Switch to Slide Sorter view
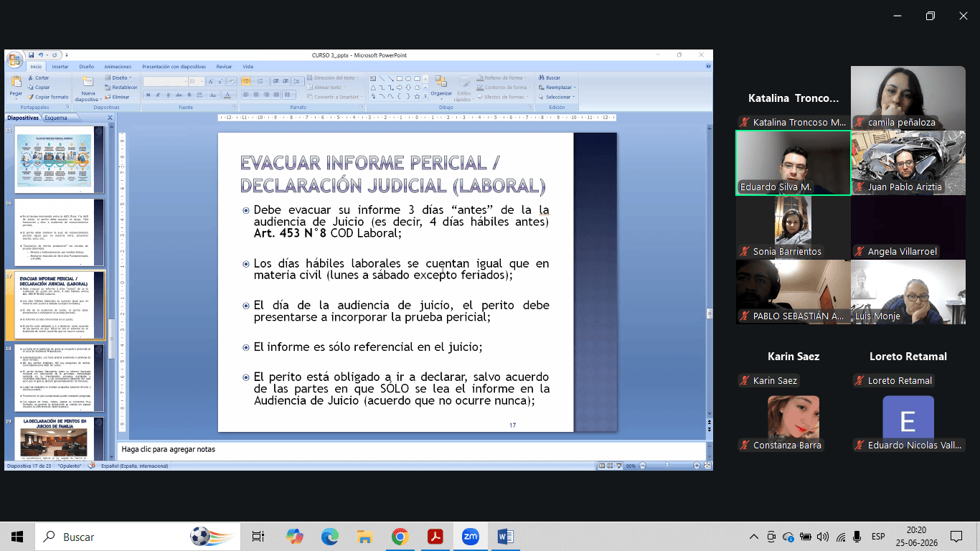Image resolution: width=980 pixels, height=551 pixels. [610, 466]
